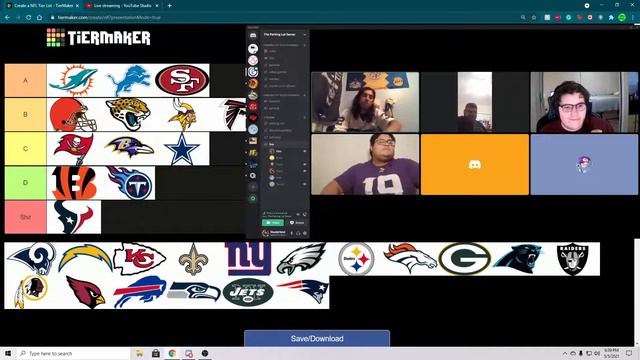
Task: Open the TierMaker logo link
Action: [98, 38]
